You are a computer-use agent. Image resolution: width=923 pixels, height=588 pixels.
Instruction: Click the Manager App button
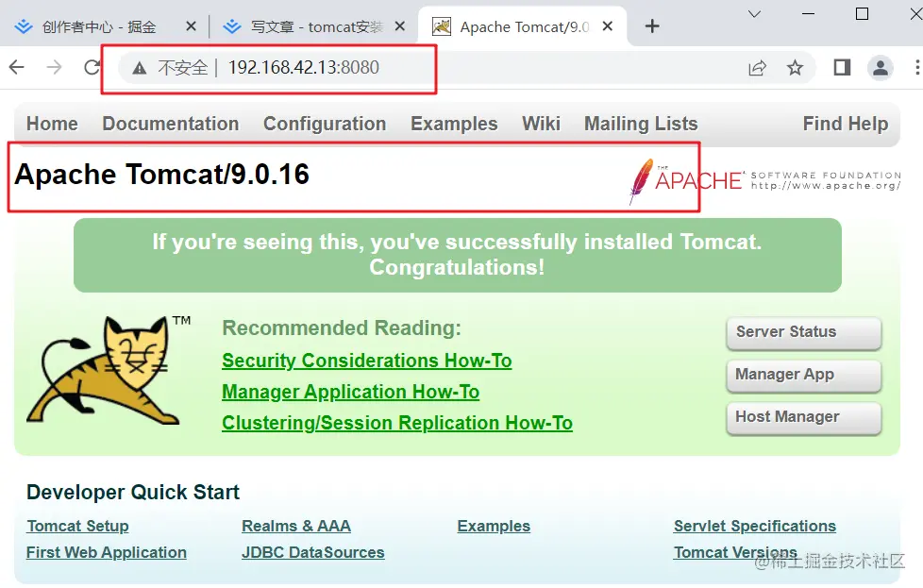(x=804, y=375)
